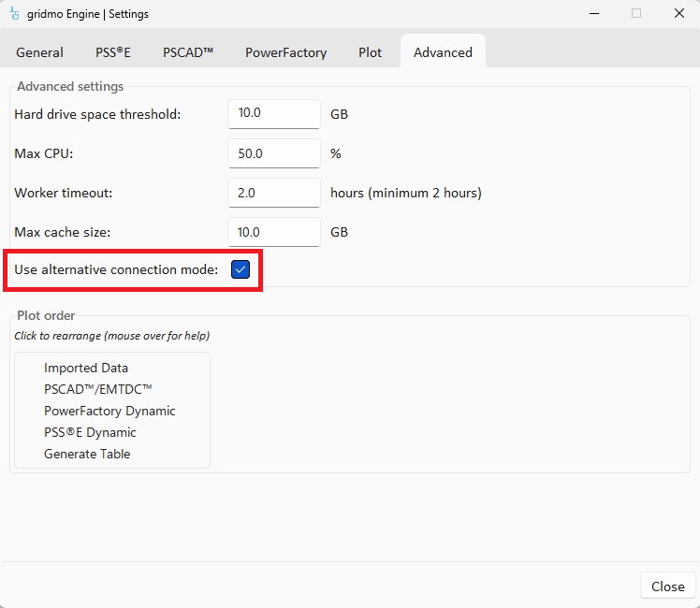Click the hard drive space threshold field
Viewport: 700px width, 608px height.
pos(273,113)
